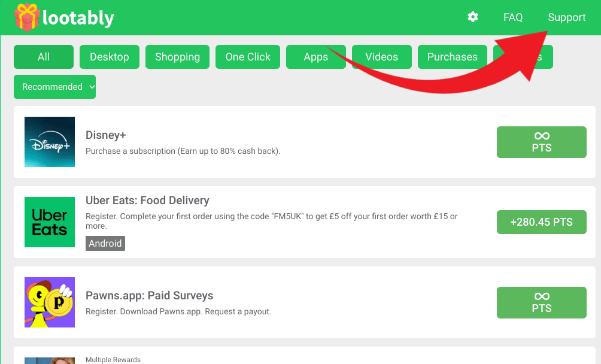This screenshot has width=601, height=364.
Task: Select the All category tab
Action: tap(44, 57)
